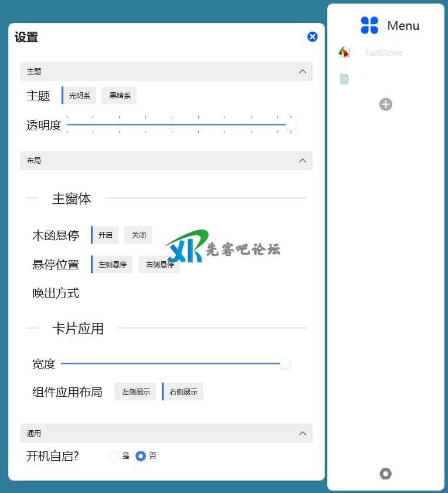
Task: Select 是 for 开机自启
Action: pyautogui.click(x=114, y=456)
